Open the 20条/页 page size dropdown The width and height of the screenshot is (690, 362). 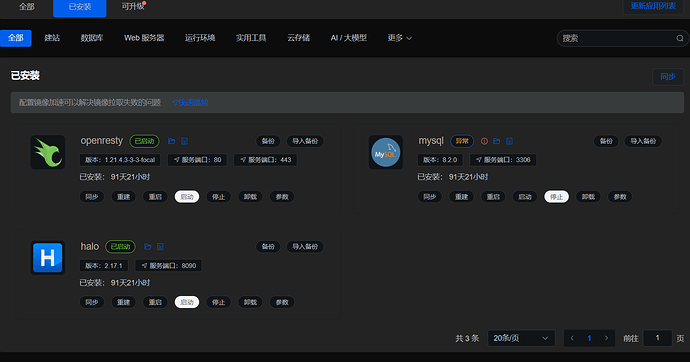point(521,338)
